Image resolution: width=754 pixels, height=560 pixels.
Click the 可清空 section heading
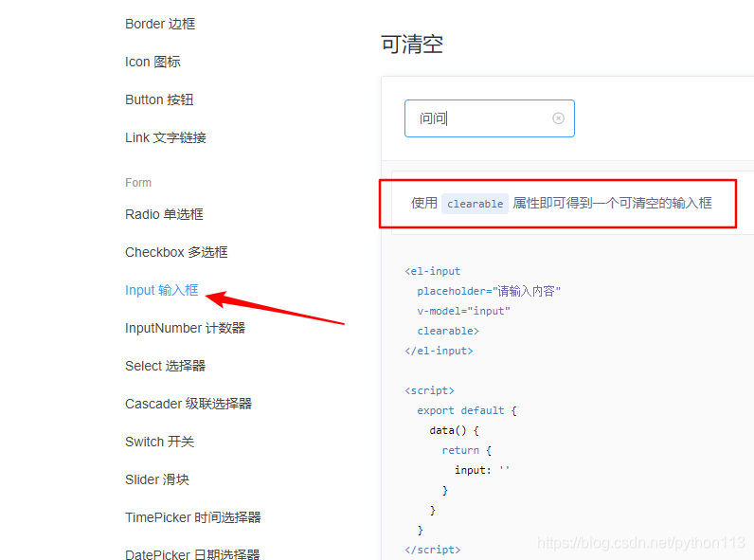[412, 45]
